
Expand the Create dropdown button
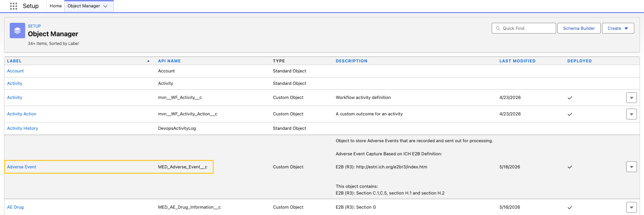(x=618, y=29)
